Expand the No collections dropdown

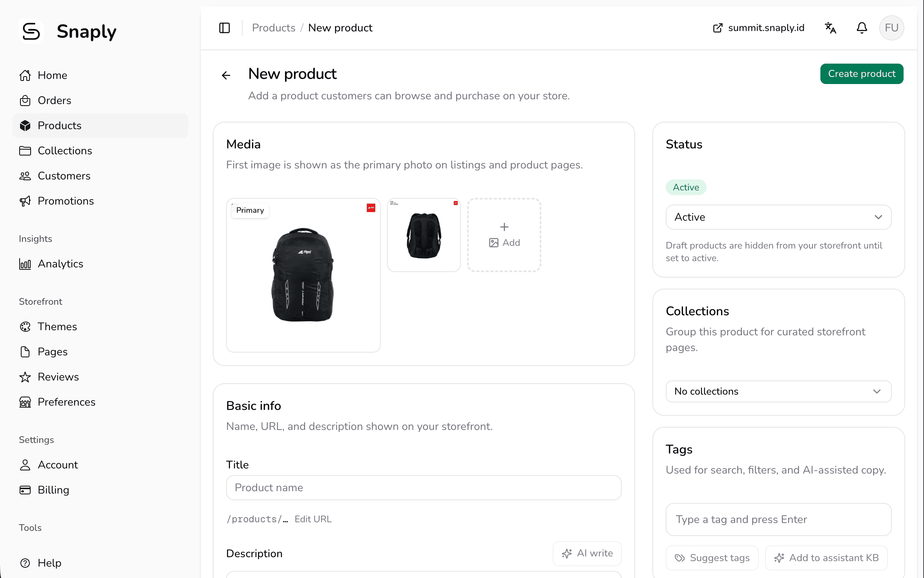[778, 391]
